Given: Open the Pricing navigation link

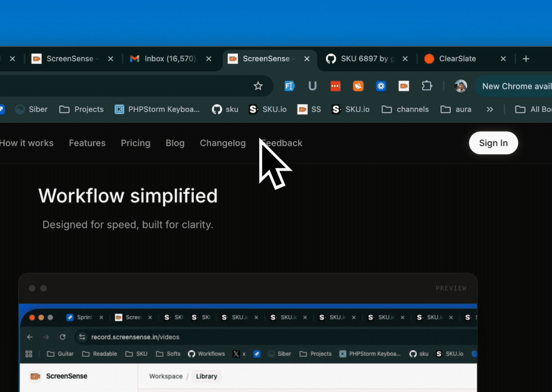Looking at the screenshot, I should point(135,143).
